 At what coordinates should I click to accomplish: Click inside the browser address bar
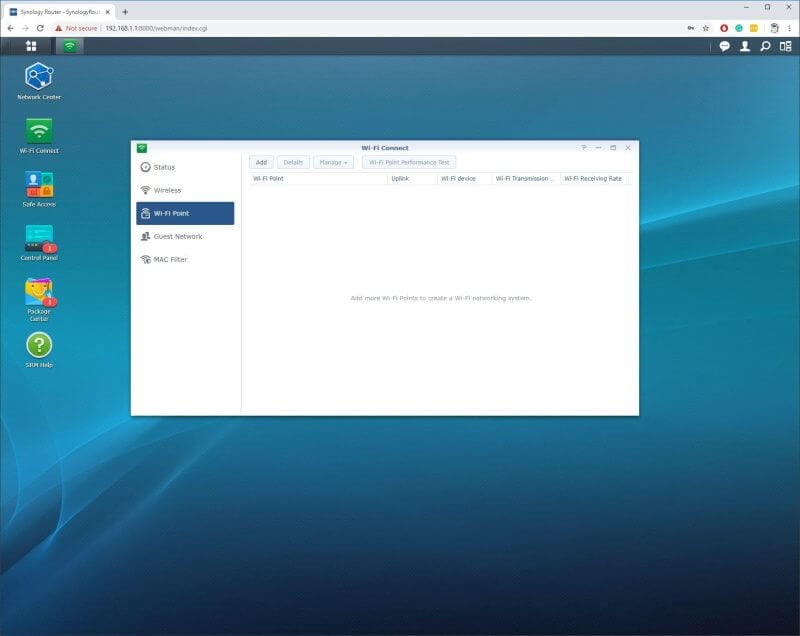300,29
